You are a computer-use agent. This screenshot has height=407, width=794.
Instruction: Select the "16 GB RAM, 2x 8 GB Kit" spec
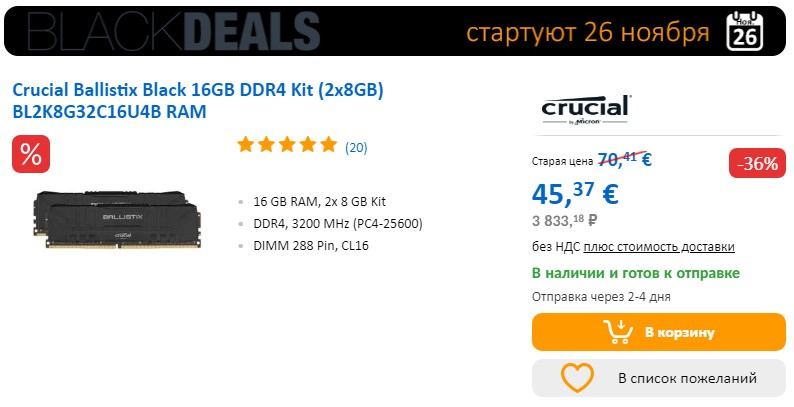click(320, 201)
